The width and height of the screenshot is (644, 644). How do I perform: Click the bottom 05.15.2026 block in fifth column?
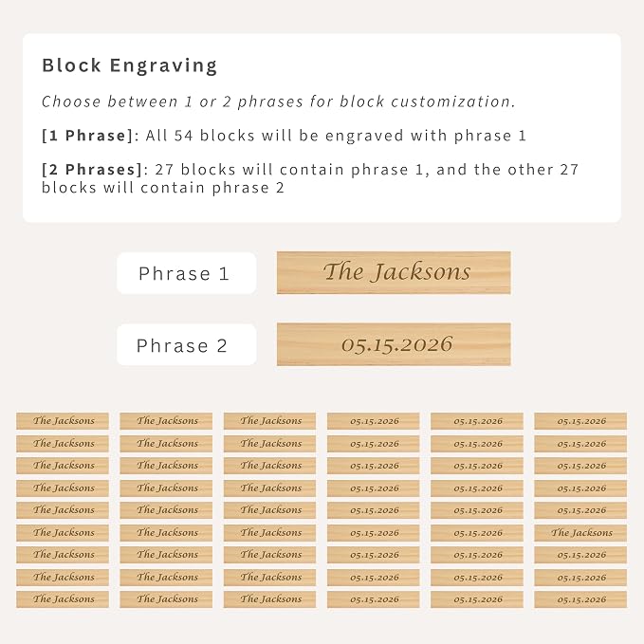(x=477, y=599)
